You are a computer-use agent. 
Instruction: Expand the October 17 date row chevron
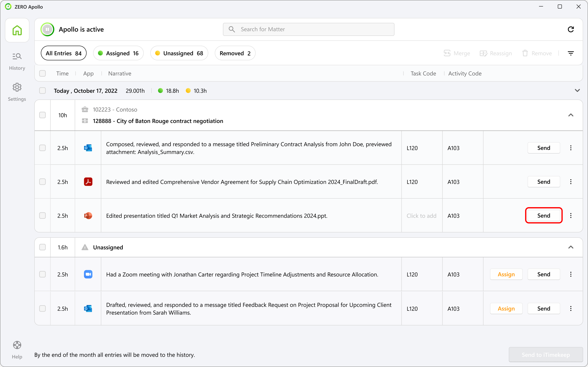pyautogui.click(x=578, y=90)
